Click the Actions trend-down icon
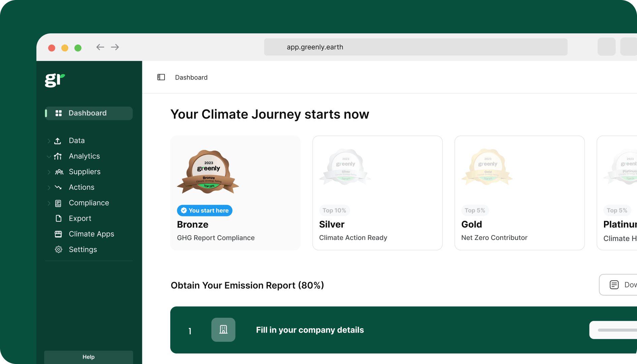The height and width of the screenshot is (364, 637). (x=58, y=187)
